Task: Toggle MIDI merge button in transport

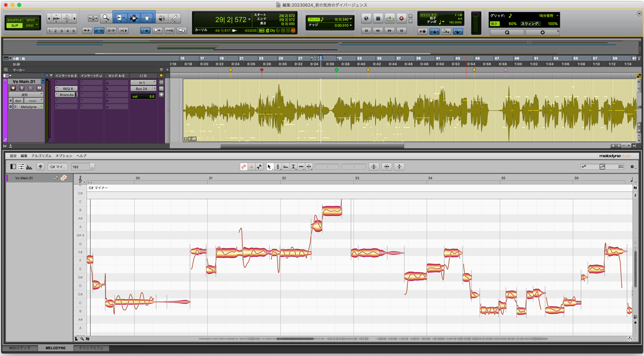Action: 447,32
